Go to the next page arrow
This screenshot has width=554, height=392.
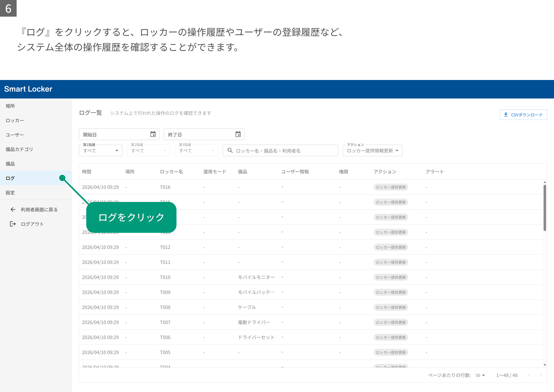point(541,375)
